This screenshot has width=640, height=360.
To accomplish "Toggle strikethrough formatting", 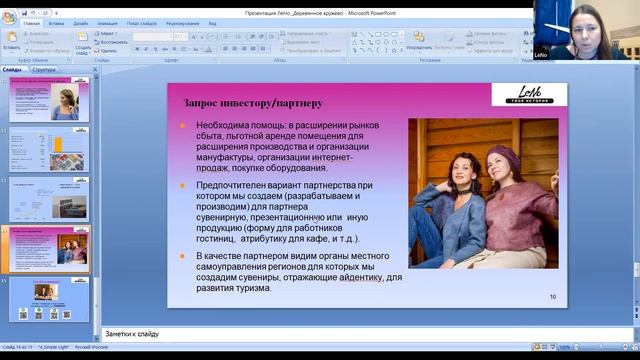I will tap(165, 49).
